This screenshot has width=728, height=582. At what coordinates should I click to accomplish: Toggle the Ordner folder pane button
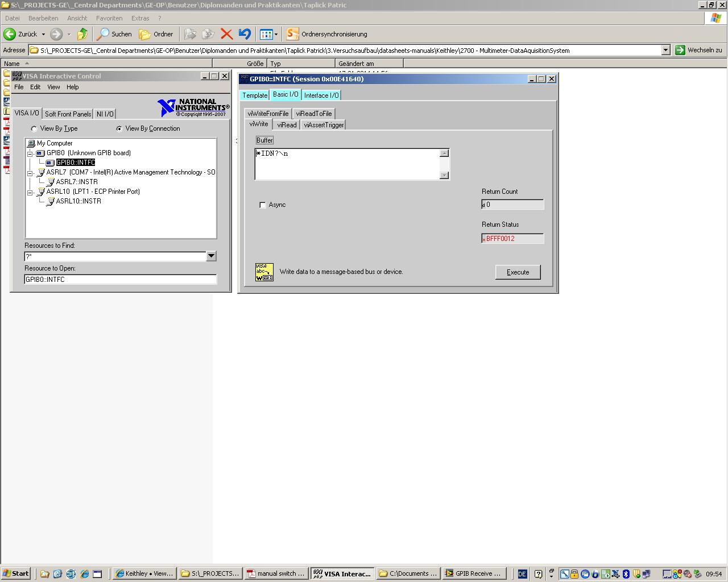[156, 34]
